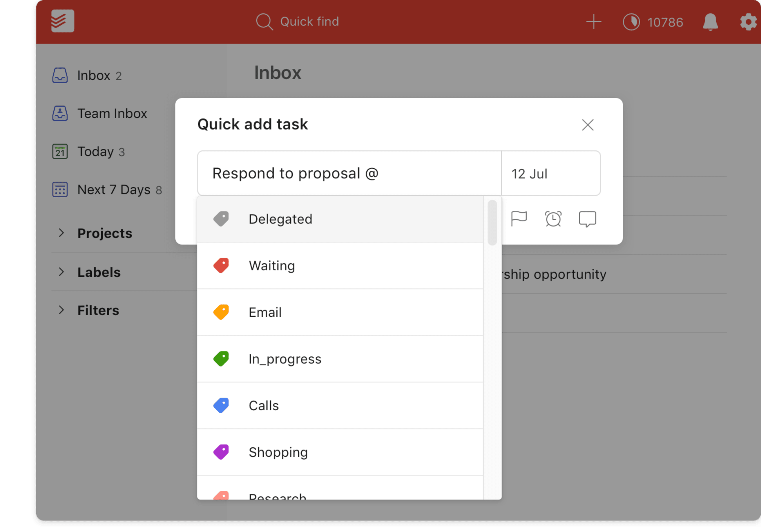Click the Quick add task title
This screenshot has height=532, width=761.
(x=253, y=124)
